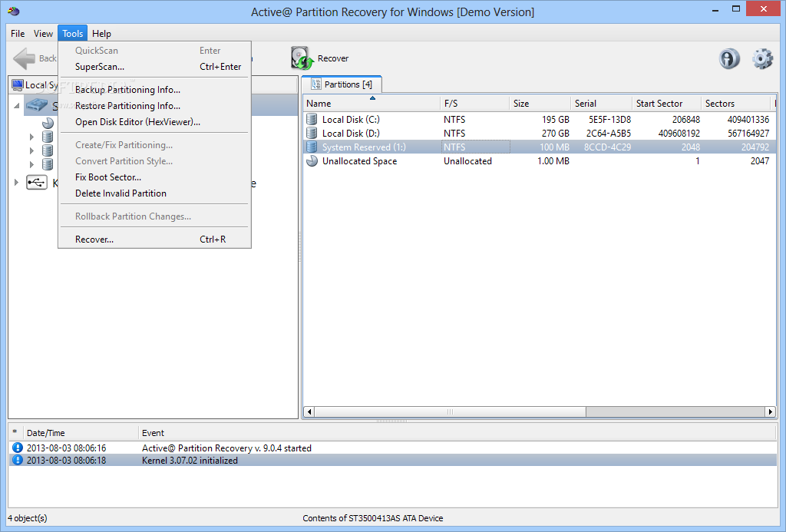786x532 pixels.
Task: Click the Back arrow icon
Action: (x=24, y=58)
